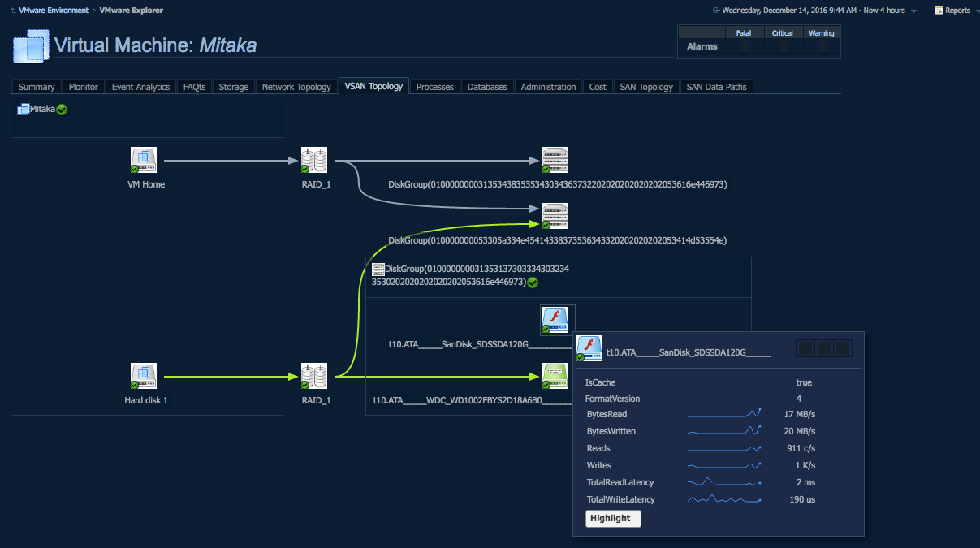Open the SAN Data Paths tab
This screenshot has width=980, height=548.
click(x=718, y=87)
